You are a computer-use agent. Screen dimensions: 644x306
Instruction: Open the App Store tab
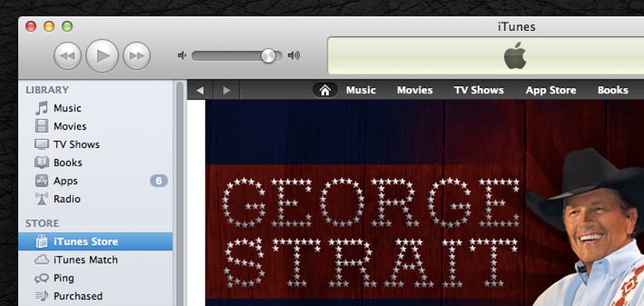pyautogui.click(x=551, y=90)
